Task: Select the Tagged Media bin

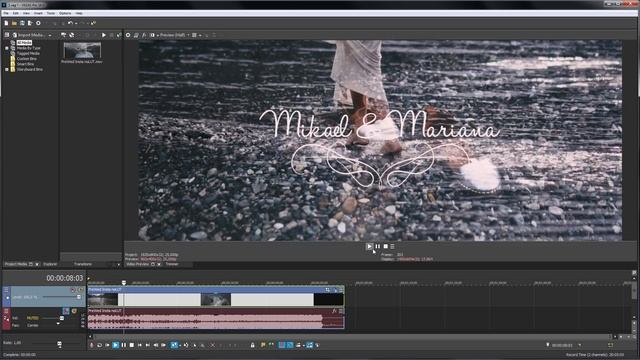Action: [28, 53]
